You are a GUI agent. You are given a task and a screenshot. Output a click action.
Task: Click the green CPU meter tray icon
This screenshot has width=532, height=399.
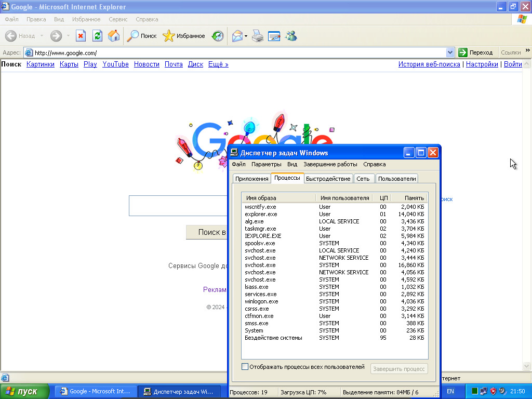(x=475, y=391)
